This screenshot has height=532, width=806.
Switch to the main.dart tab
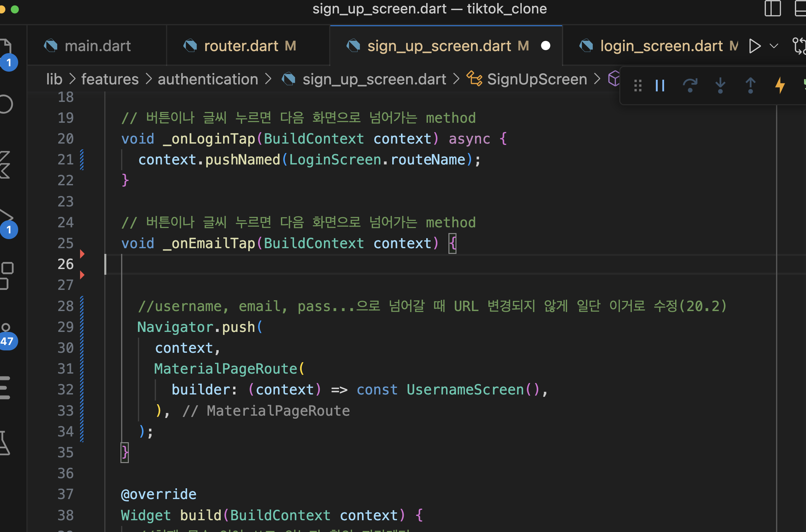pos(98,46)
